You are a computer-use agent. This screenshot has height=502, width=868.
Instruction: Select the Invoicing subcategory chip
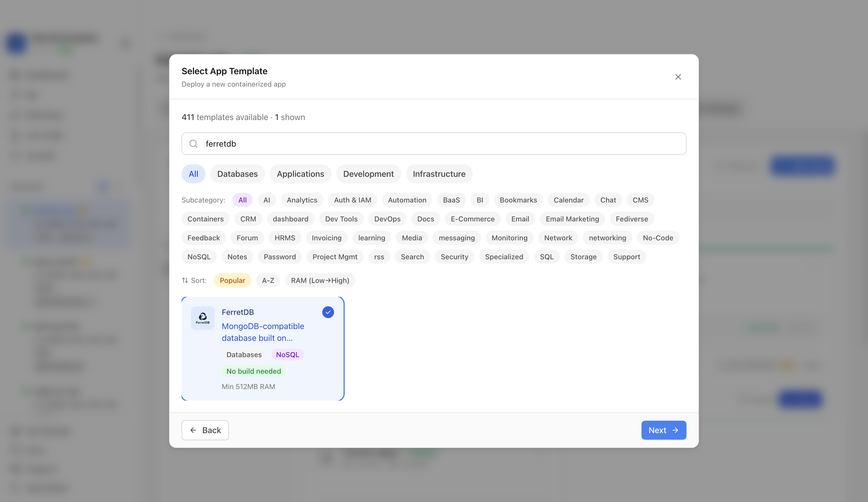326,238
